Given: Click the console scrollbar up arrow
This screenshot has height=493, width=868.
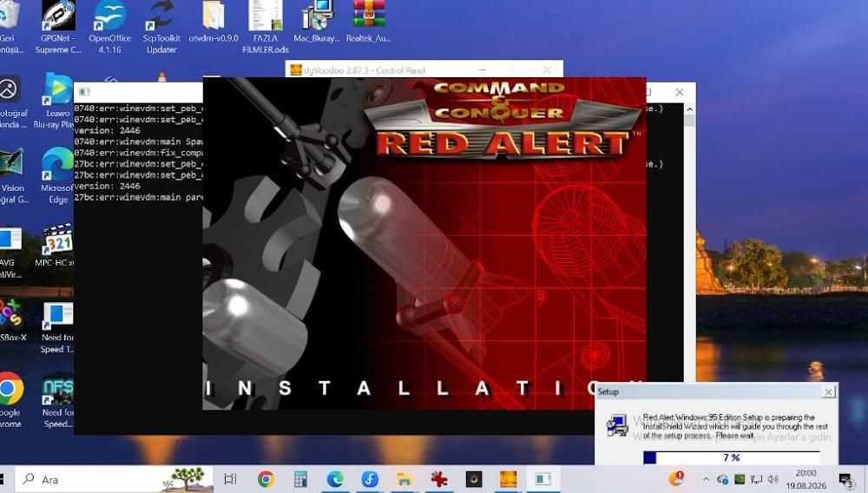Looking at the screenshot, I should point(689,109).
